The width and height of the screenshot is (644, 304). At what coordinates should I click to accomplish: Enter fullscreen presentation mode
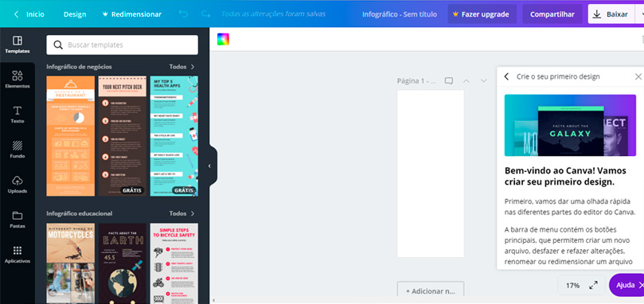(x=594, y=285)
